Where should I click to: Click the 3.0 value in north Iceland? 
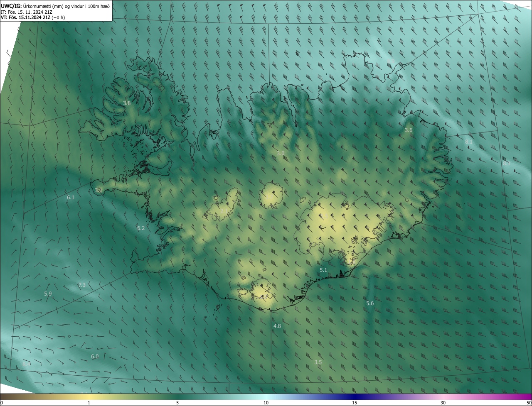click(x=281, y=154)
